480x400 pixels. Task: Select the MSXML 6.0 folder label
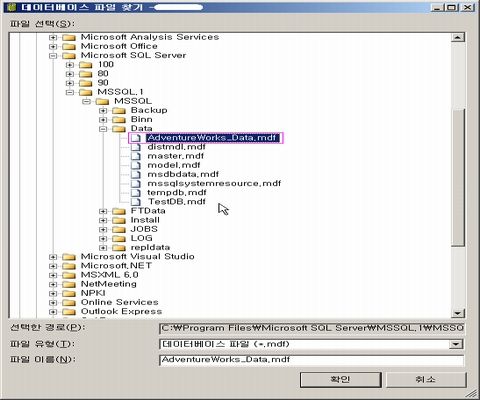pyautogui.click(x=109, y=275)
